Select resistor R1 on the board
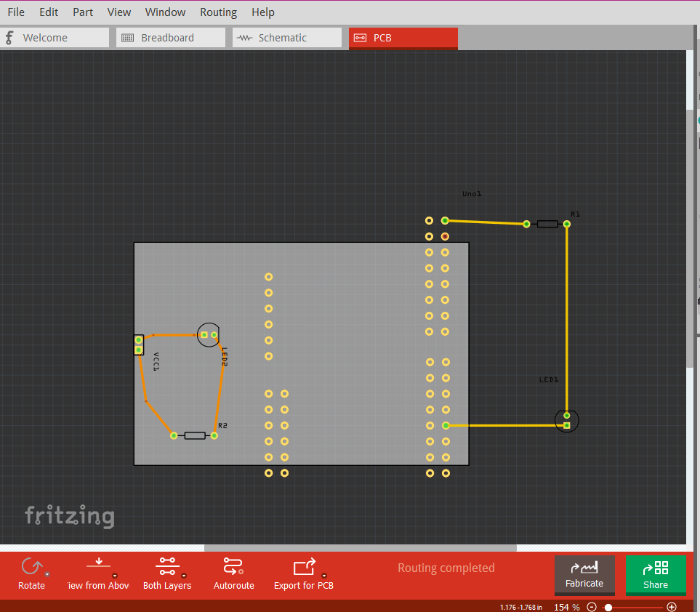700x612 pixels. point(549,224)
